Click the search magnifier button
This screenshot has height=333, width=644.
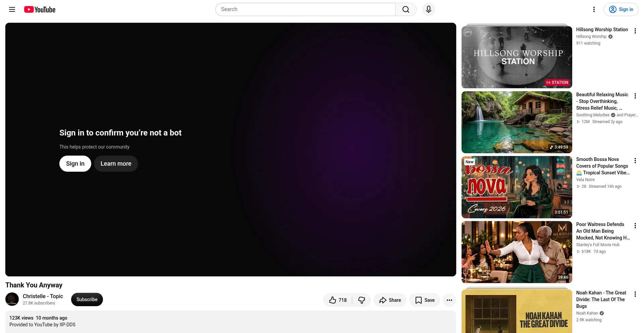(x=406, y=9)
